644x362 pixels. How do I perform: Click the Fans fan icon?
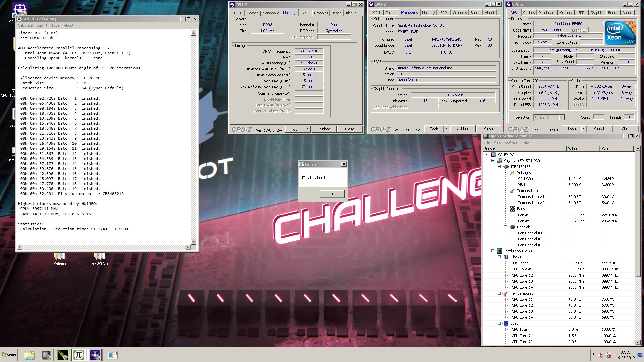click(512, 209)
